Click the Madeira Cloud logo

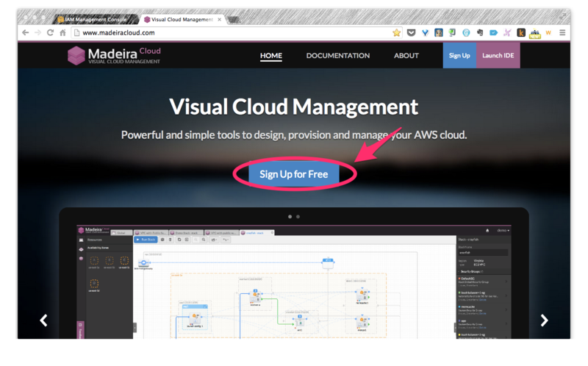click(x=114, y=56)
